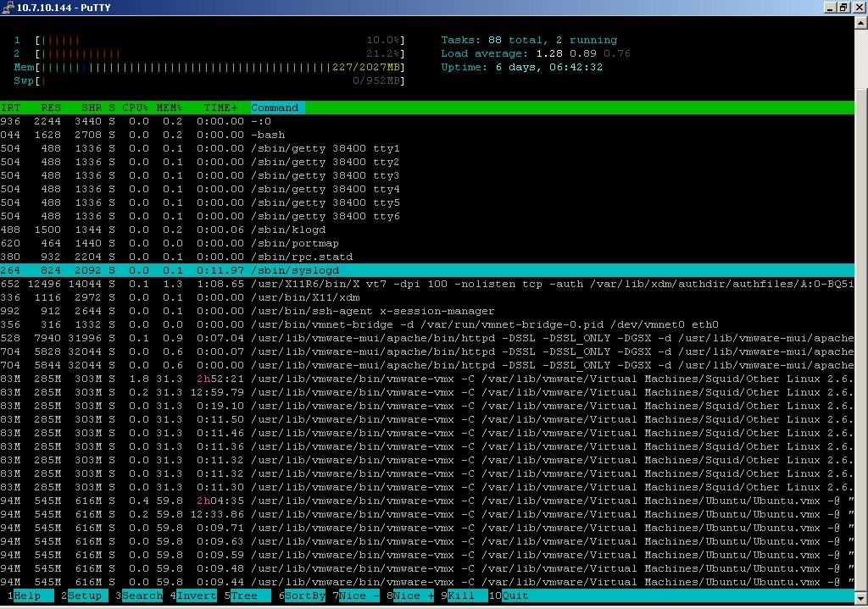Open Setup in the htop function bar
Image resolution: width=868 pixels, height=609 pixels.
85,595
